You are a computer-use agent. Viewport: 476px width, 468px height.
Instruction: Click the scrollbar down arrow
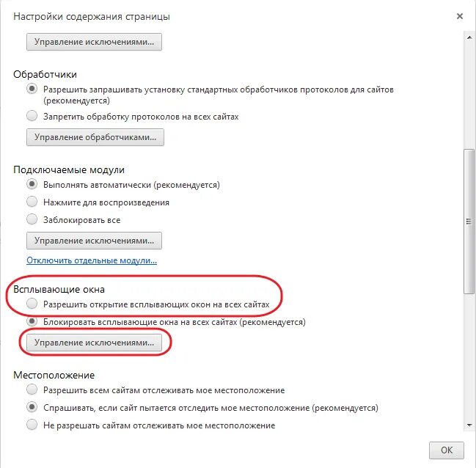pyautogui.click(x=469, y=425)
